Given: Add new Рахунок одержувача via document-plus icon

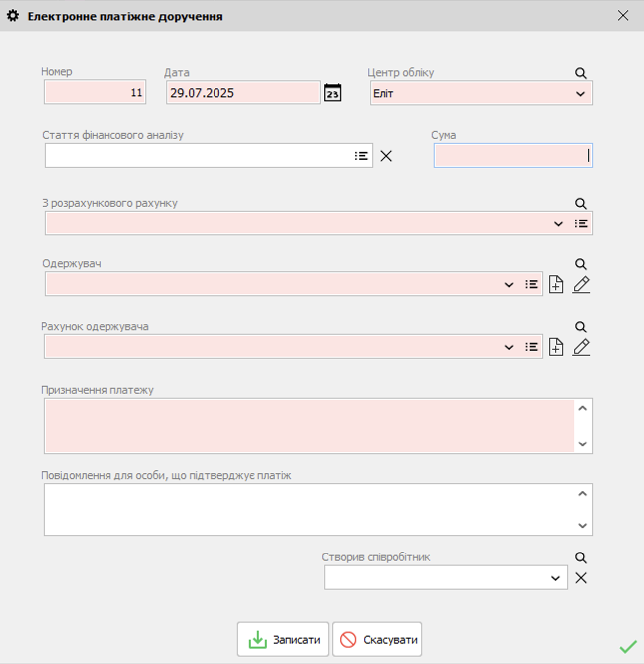Looking at the screenshot, I should click(556, 347).
